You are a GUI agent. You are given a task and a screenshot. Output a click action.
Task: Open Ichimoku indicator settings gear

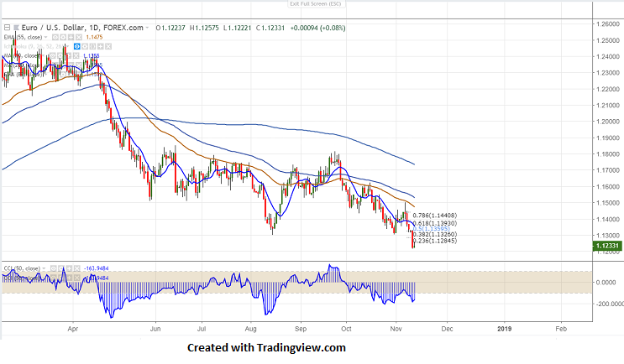(x=85, y=46)
